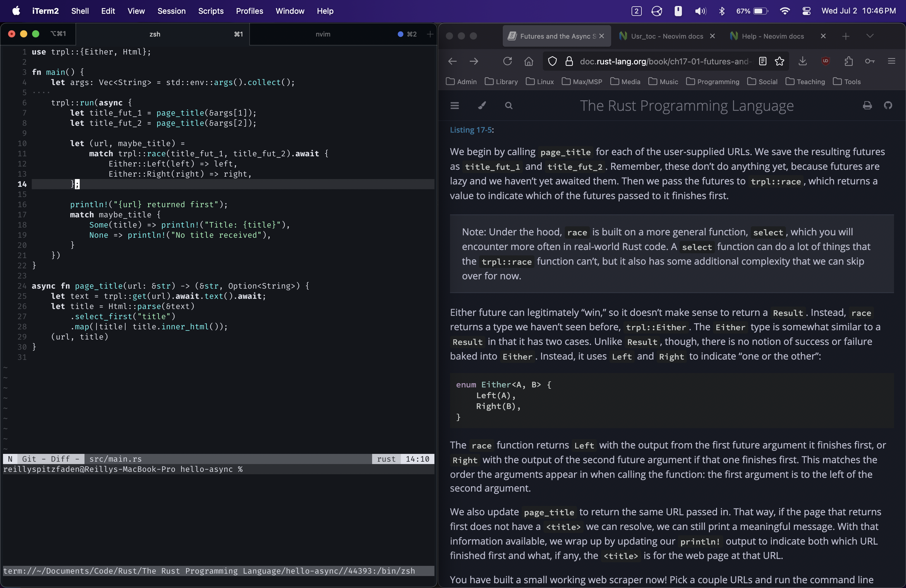This screenshot has width=906, height=588.
Task: Open the Rust book search
Action: coord(509,105)
